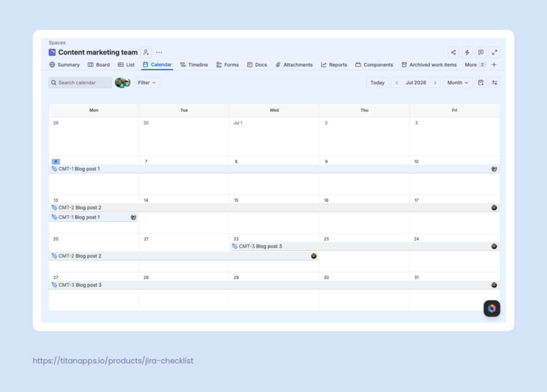
Task: Open the Forms tab
Action: tap(228, 65)
